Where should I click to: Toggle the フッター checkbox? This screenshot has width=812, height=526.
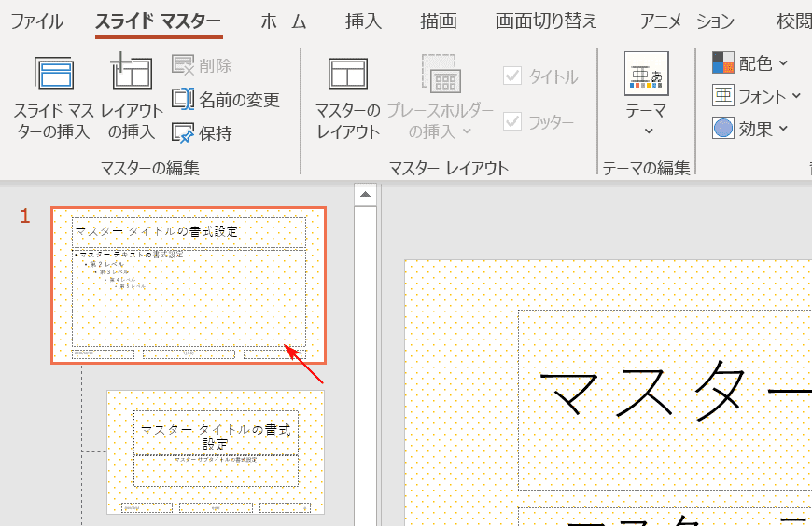click(x=512, y=121)
